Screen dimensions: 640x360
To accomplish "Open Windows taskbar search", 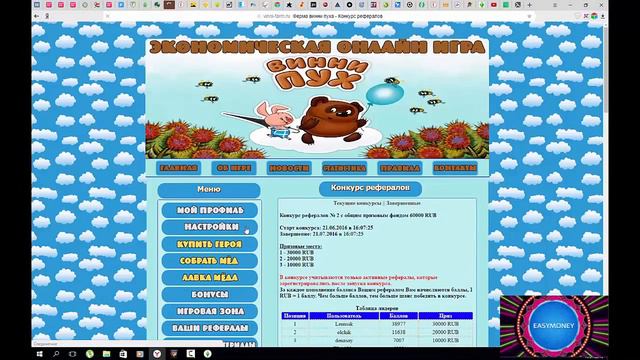I will (x=56, y=354).
